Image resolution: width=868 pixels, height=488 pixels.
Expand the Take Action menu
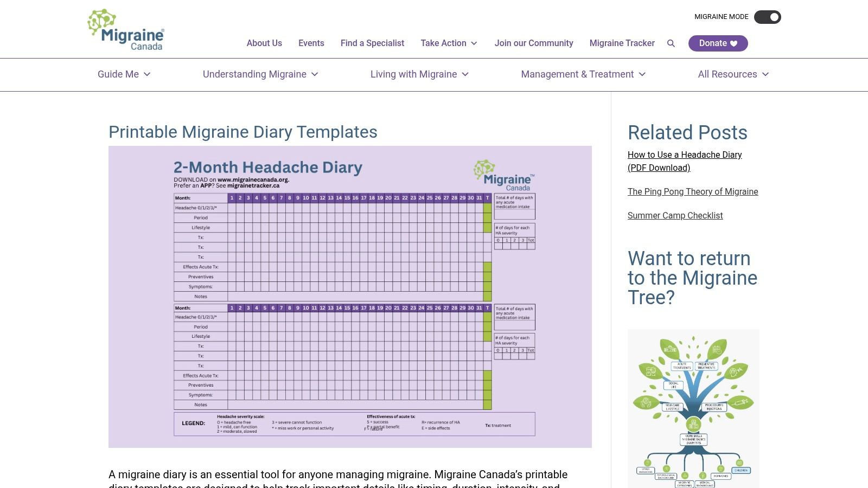point(449,43)
